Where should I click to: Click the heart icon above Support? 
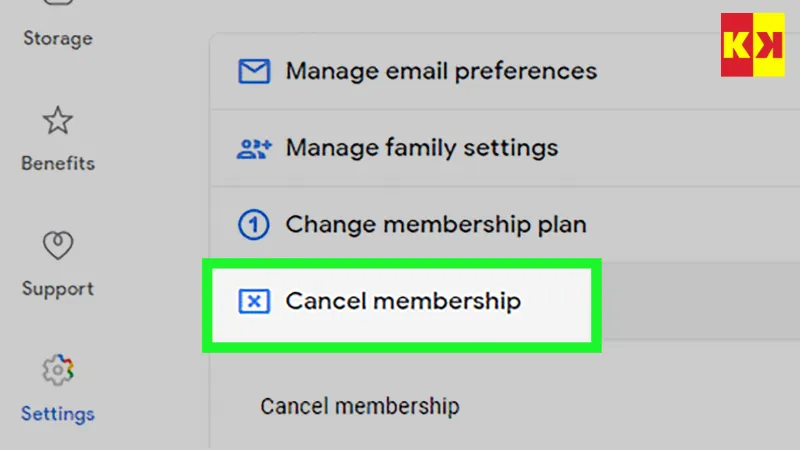coord(57,245)
